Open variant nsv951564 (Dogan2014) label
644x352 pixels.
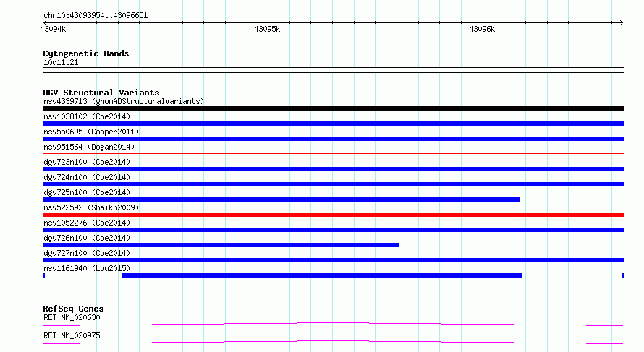(x=89, y=147)
